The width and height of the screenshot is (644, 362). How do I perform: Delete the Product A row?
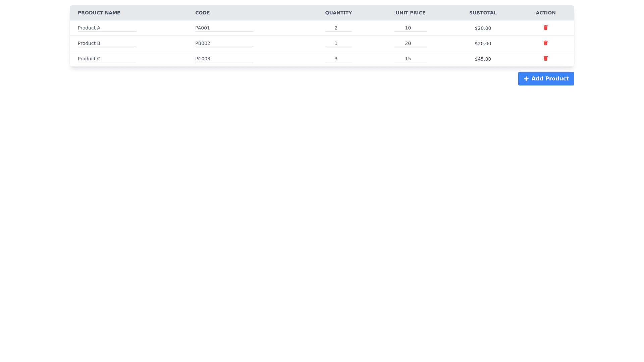coord(545,27)
